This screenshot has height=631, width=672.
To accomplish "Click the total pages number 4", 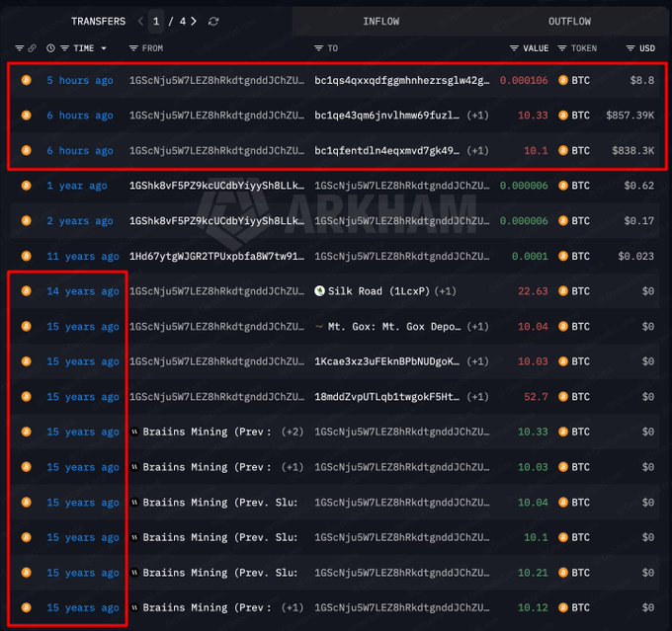I will coord(183,22).
